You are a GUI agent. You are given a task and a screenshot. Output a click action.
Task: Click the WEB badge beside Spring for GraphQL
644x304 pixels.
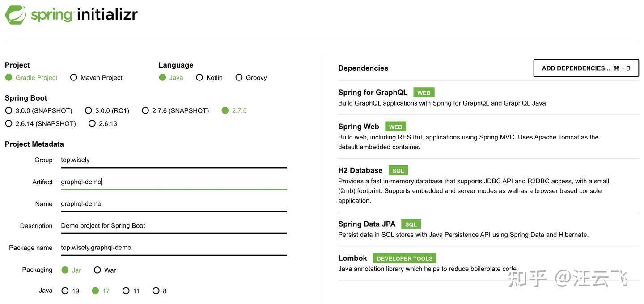pos(424,92)
